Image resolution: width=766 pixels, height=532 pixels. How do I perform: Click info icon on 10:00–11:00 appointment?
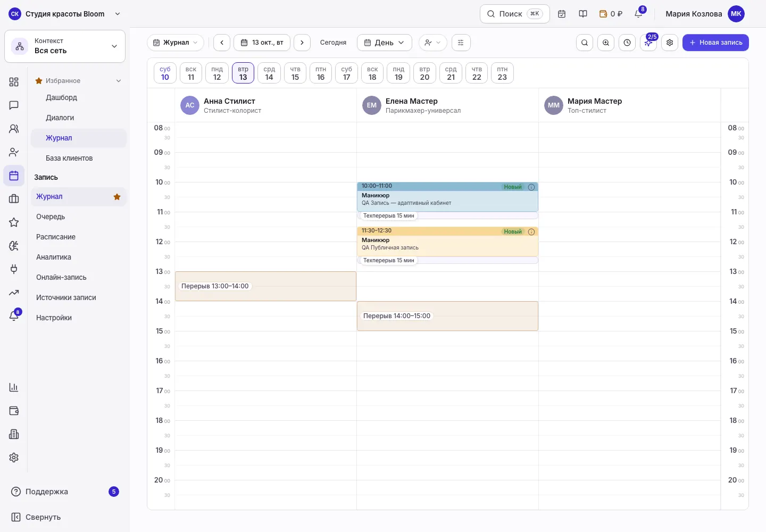[x=531, y=187]
